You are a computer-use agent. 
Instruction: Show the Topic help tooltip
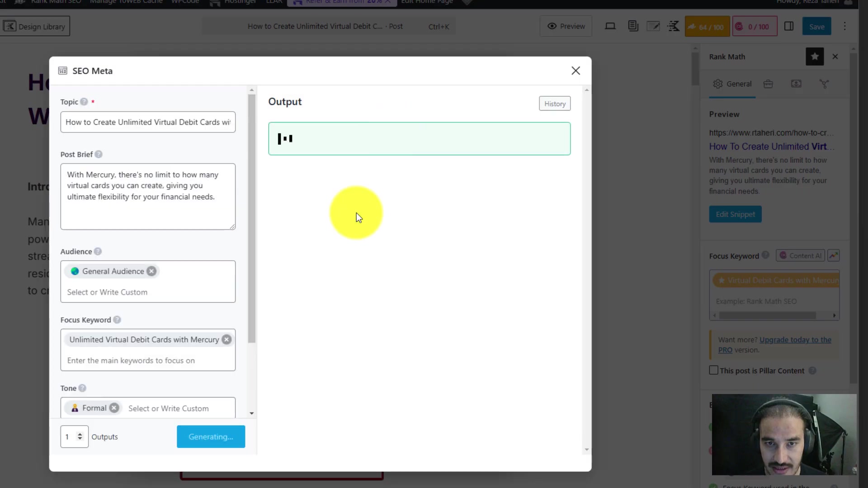click(x=84, y=102)
